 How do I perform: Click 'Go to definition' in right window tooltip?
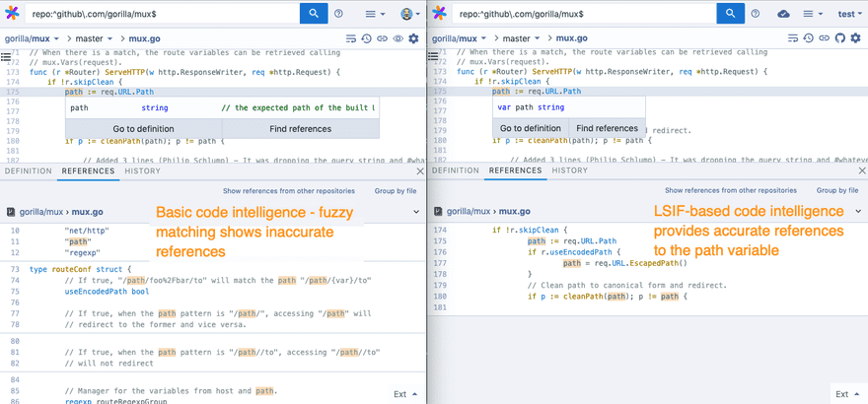point(531,128)
